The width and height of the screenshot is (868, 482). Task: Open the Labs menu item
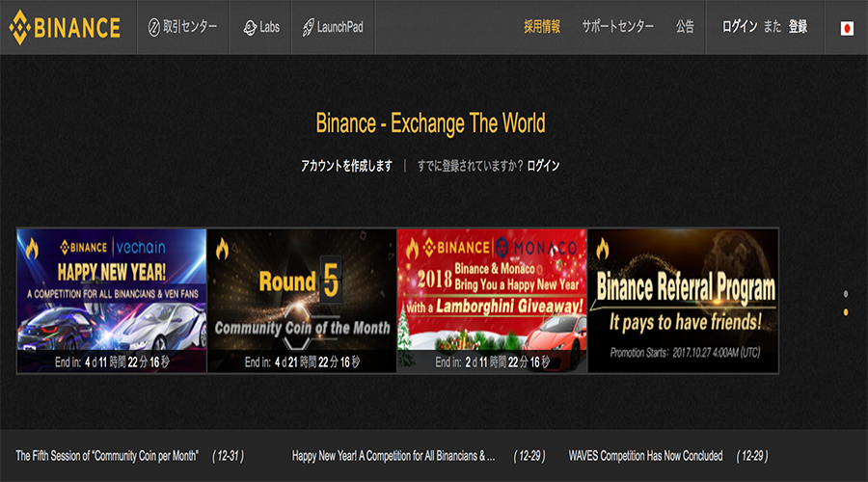click(261, 27)
